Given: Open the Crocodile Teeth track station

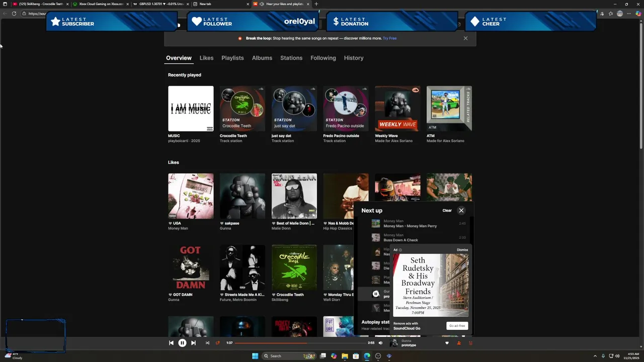Looking at the screenshot, I should 243,109.
